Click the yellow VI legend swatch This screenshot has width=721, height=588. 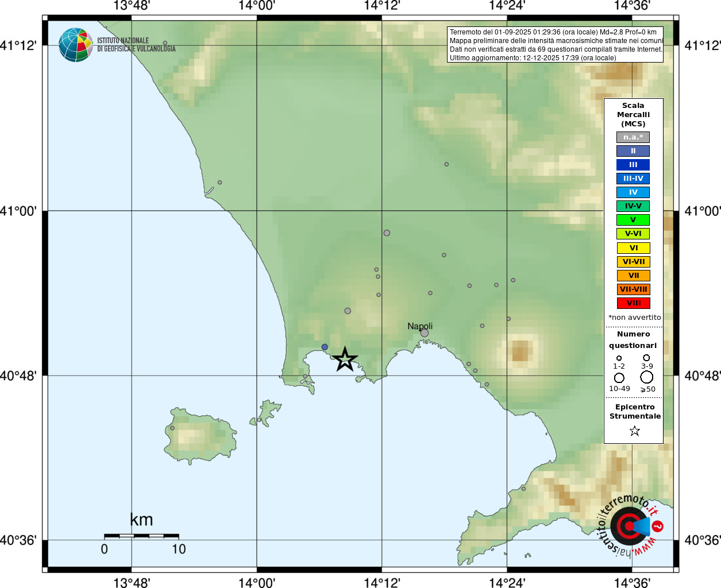[x=634, y=248]
